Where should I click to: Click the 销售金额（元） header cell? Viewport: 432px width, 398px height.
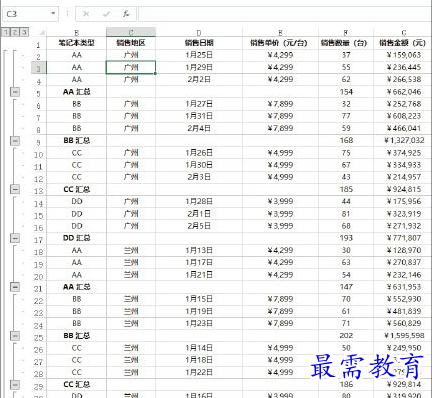tap(403, 43)
